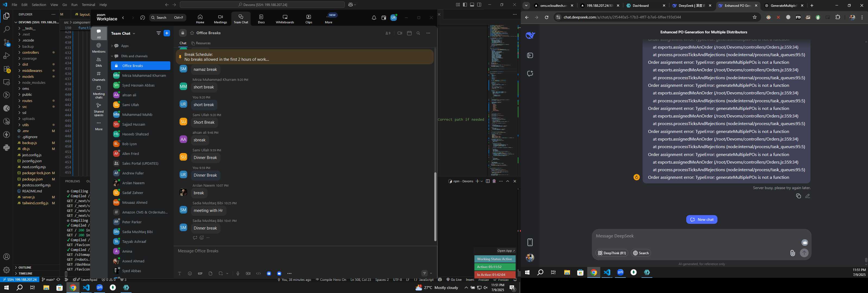Image resolution: width=868 pixels, height=293 pixels.
Task: Open Shared spaces in Zoom sidebar
Action: (x=99, y=110)
